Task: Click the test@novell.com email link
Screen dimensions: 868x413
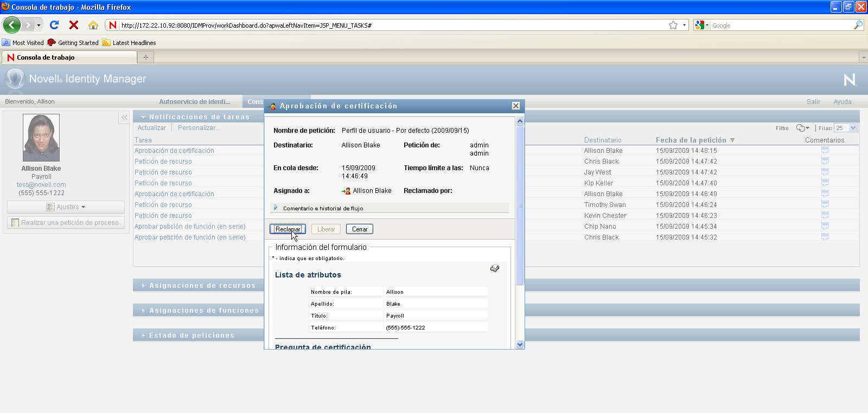Action: tap(41, 185)
